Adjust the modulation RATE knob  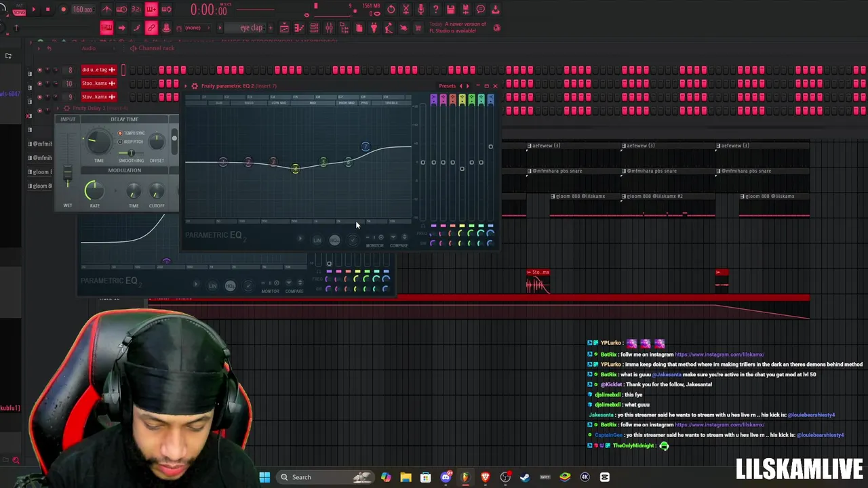pyautogui.click(x=94, y=190)
